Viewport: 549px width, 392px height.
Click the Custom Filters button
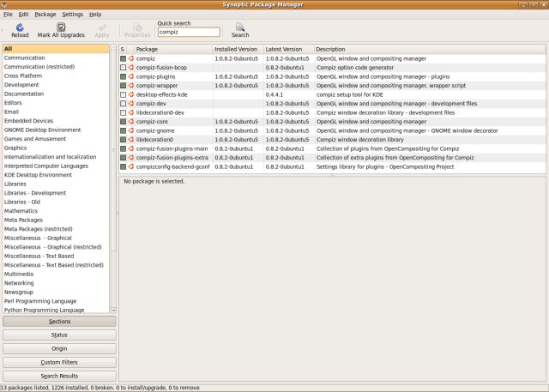point(59,362)
